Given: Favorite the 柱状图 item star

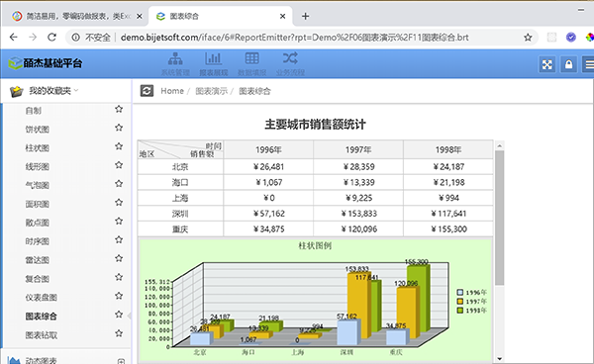Looking at the screenshot, I should pos(119,146).
